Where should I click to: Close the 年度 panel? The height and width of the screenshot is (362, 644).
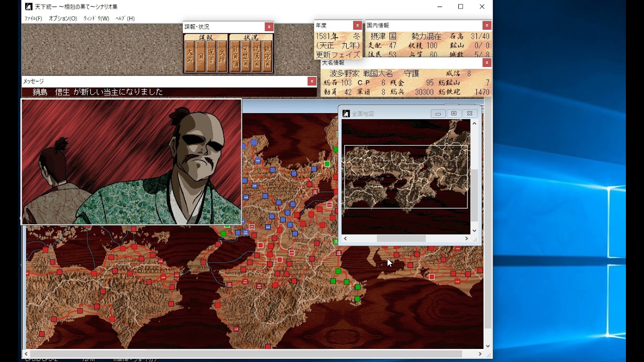click(357, 25)
